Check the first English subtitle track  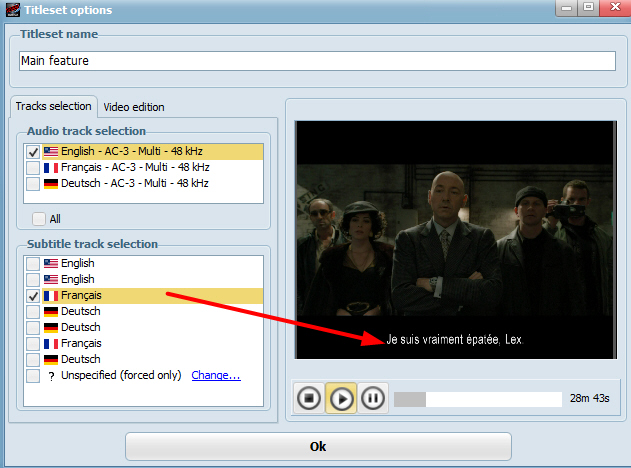coord(33,264)
